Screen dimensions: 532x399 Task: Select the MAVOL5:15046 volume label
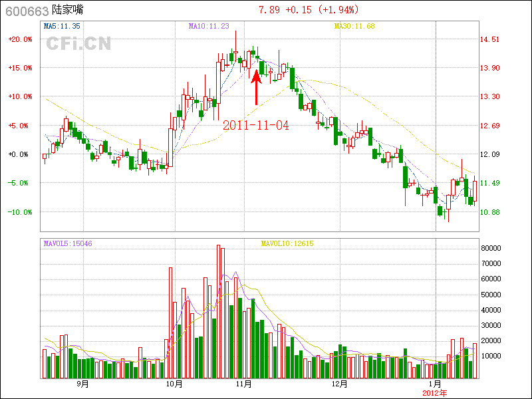point(67,243)
